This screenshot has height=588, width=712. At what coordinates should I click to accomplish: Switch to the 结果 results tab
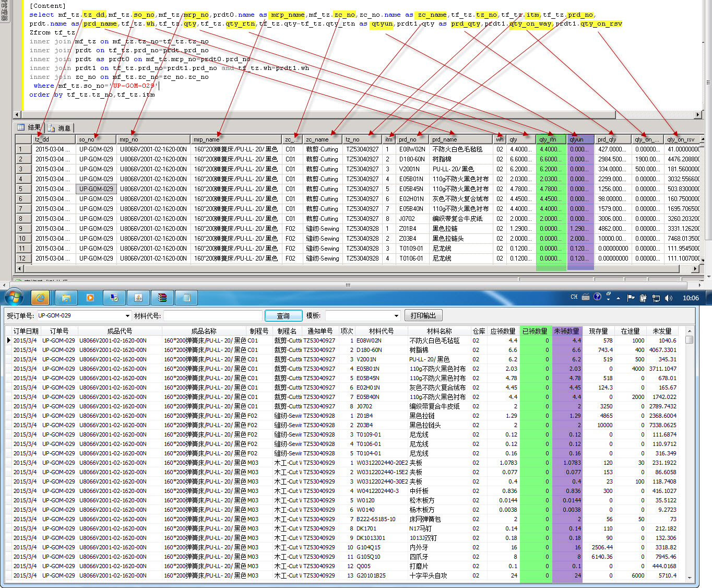29,127
